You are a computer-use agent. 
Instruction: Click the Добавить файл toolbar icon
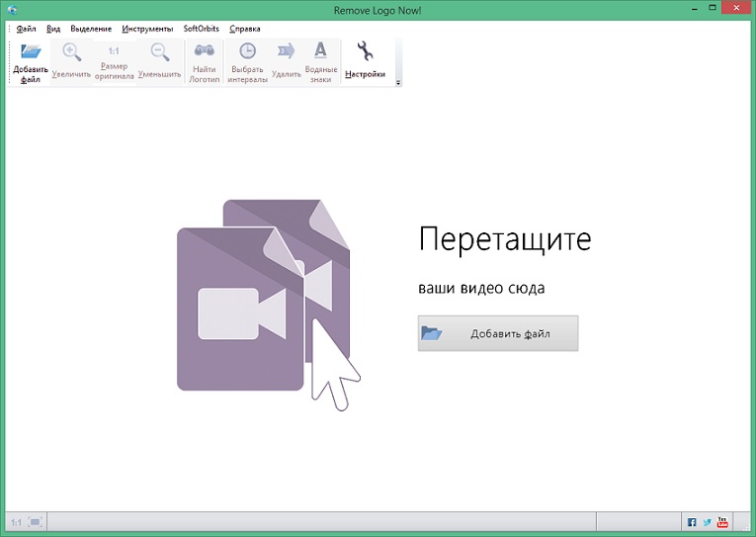tap(31, 62)
